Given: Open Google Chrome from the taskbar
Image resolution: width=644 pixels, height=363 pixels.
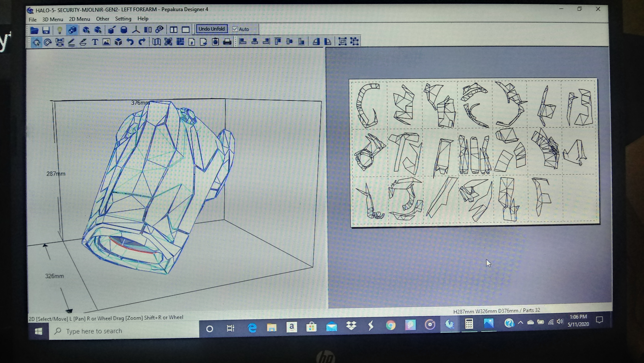Looking at the screenshot, I should pos(391,325).
